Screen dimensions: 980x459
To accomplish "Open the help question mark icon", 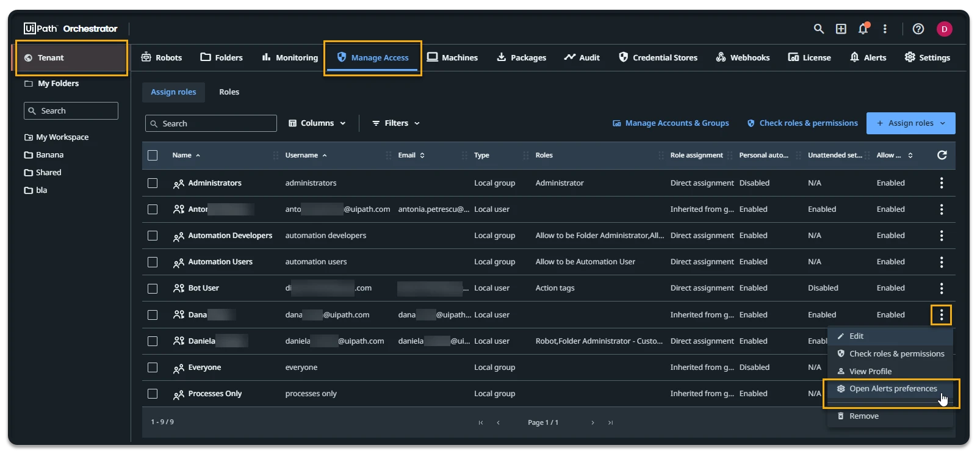I will 918,29.
